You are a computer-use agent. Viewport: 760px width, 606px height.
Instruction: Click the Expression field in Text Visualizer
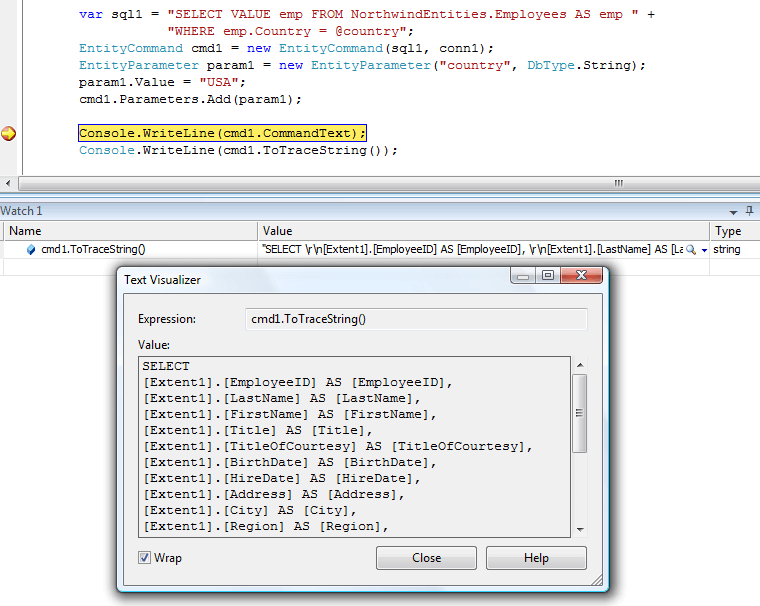pyautogui.click(x=416, y=319)
